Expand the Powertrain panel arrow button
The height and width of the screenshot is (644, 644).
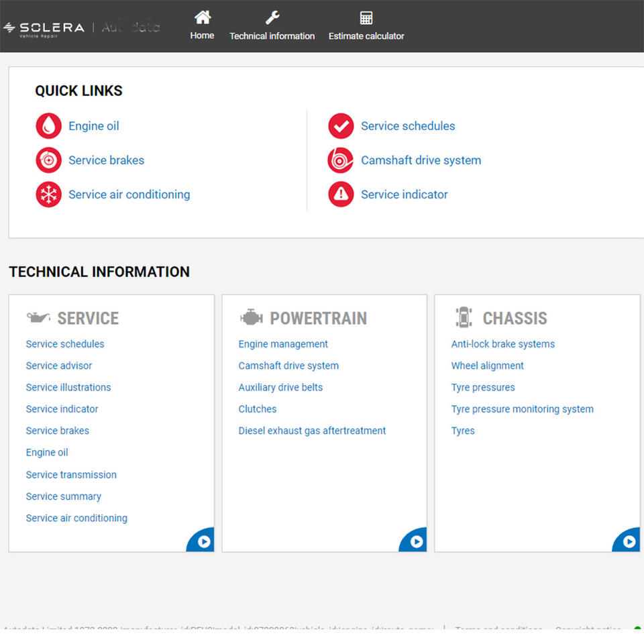coord(416,541)
